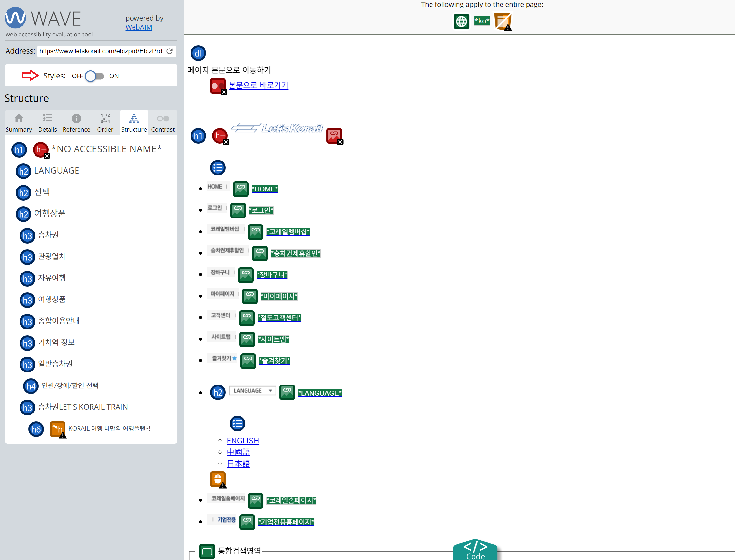Image resolution: width=735 pixels, height=560 pixels.
Task: Toggle the Styles on/off switch
Action: (94, 76)
